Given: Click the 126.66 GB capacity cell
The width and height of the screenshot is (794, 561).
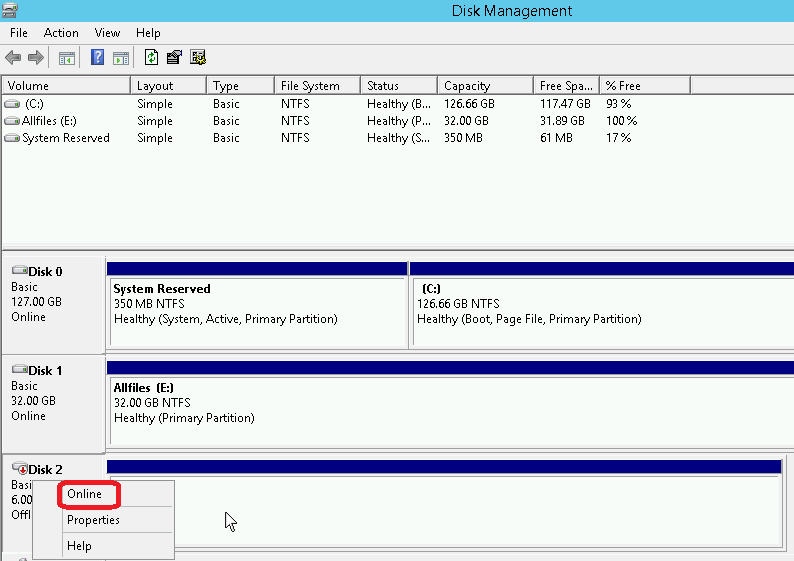Looking at the screenshot, I should 469,104.
